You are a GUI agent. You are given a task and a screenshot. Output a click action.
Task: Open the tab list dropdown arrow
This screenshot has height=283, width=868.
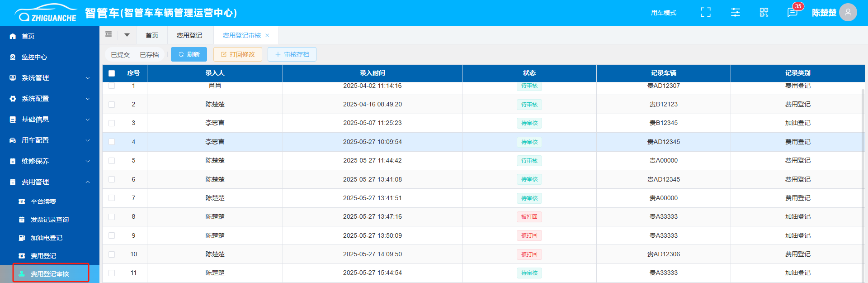pos(127,35)
